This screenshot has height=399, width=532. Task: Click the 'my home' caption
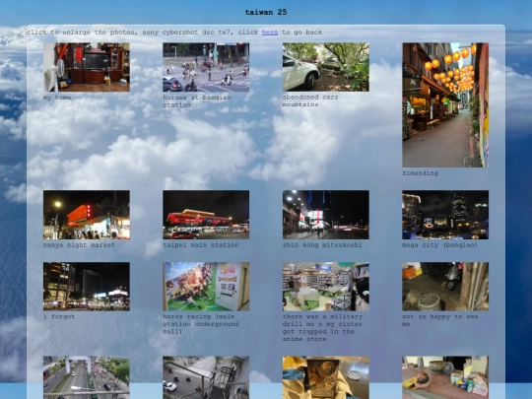[57, 98]
